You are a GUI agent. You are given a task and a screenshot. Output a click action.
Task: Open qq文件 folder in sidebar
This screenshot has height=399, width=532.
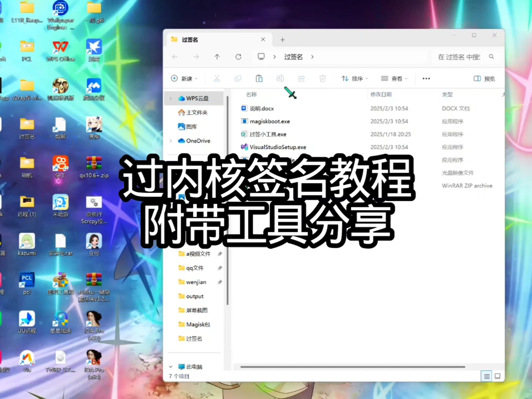[191, 268]
